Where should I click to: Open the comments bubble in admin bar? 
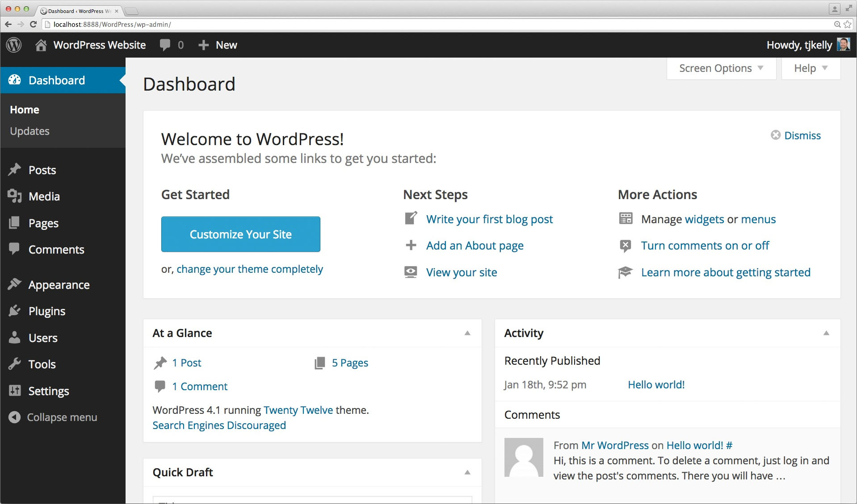[165, 45]
